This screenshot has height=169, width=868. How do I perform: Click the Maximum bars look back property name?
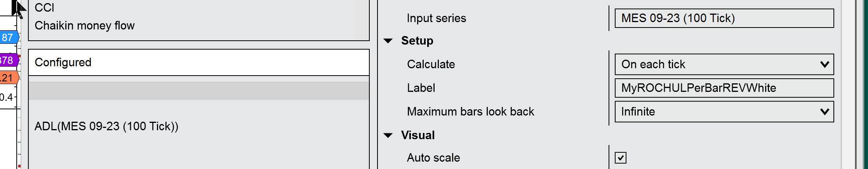click(x=470, y=112)
